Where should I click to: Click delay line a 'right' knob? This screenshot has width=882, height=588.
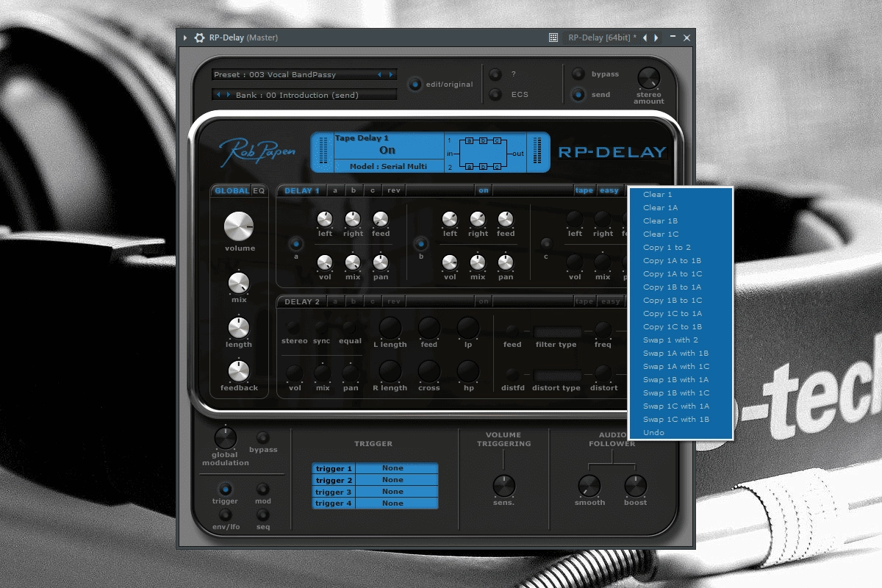click(353, 219)
